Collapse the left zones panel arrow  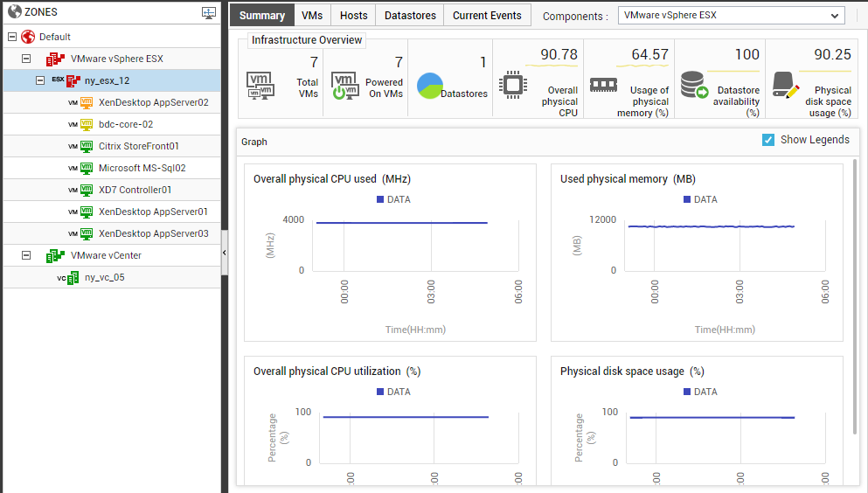tap(224, 253)
